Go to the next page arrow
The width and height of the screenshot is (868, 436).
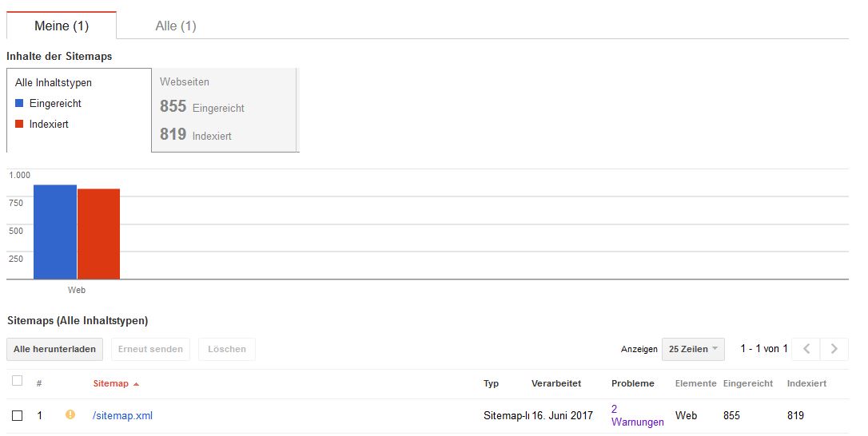[834, 349]
